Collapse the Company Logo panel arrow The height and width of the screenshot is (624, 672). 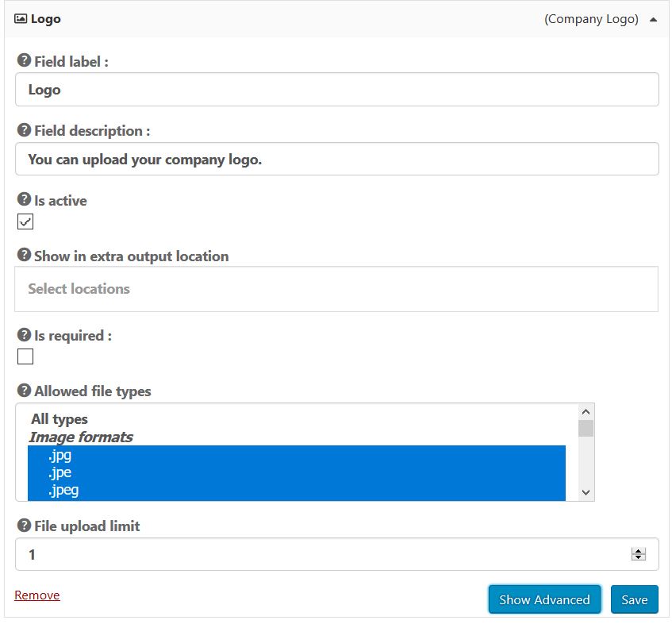click(x=653, y=20)
